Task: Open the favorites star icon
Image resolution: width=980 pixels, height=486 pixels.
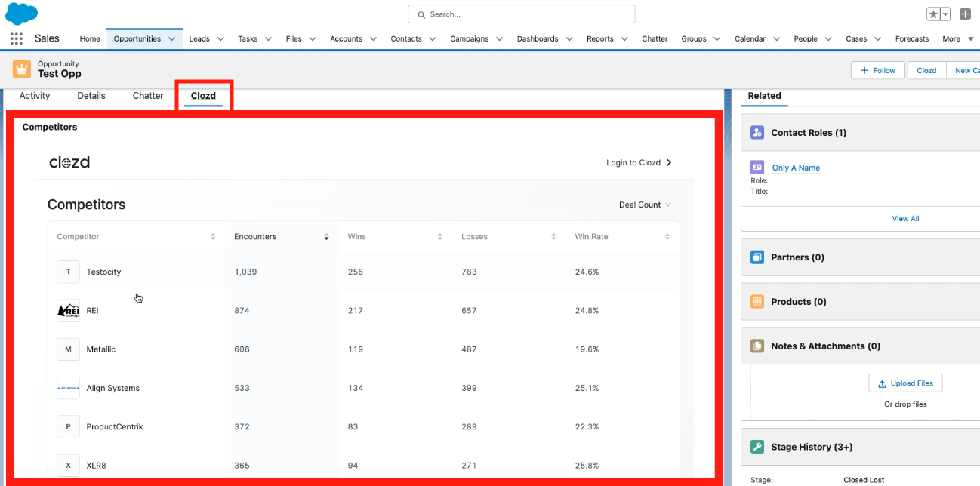Action: (x=933, y=14)
